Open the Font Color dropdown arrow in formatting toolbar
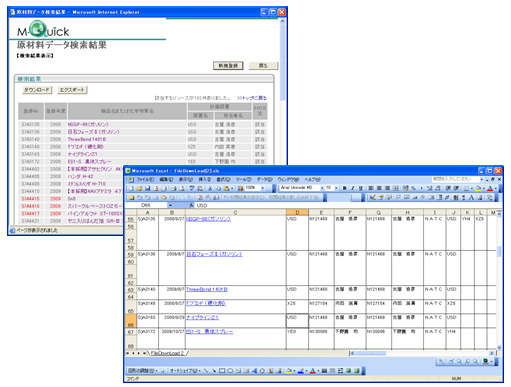511x387 pixels. coord(496,188)
